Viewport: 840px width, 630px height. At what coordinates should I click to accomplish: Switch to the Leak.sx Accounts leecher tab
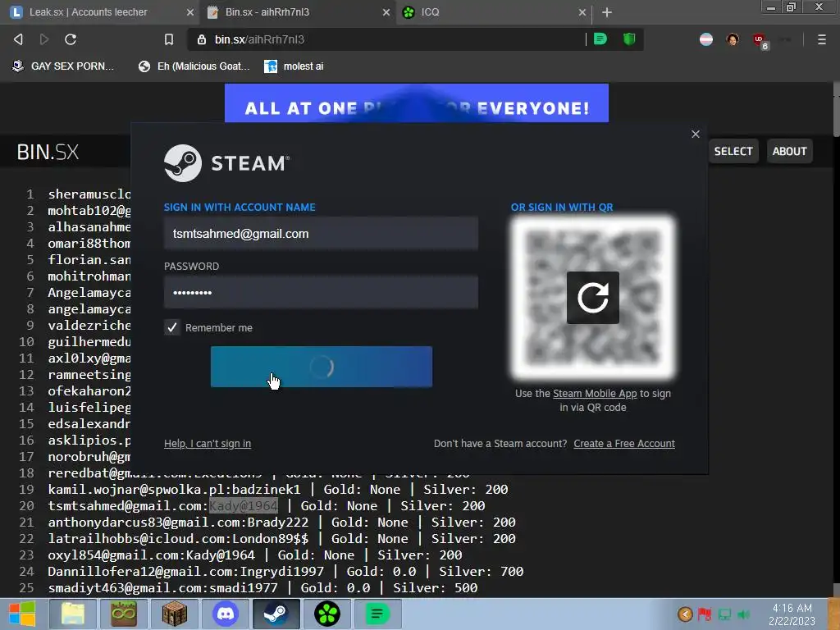tap(99, 12)
